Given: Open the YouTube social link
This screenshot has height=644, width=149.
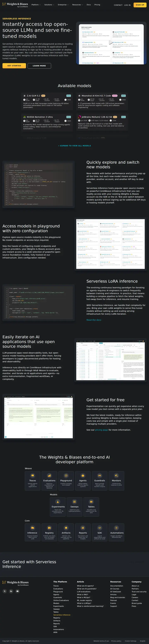Looking at the screenshot, I should (17, 591).
